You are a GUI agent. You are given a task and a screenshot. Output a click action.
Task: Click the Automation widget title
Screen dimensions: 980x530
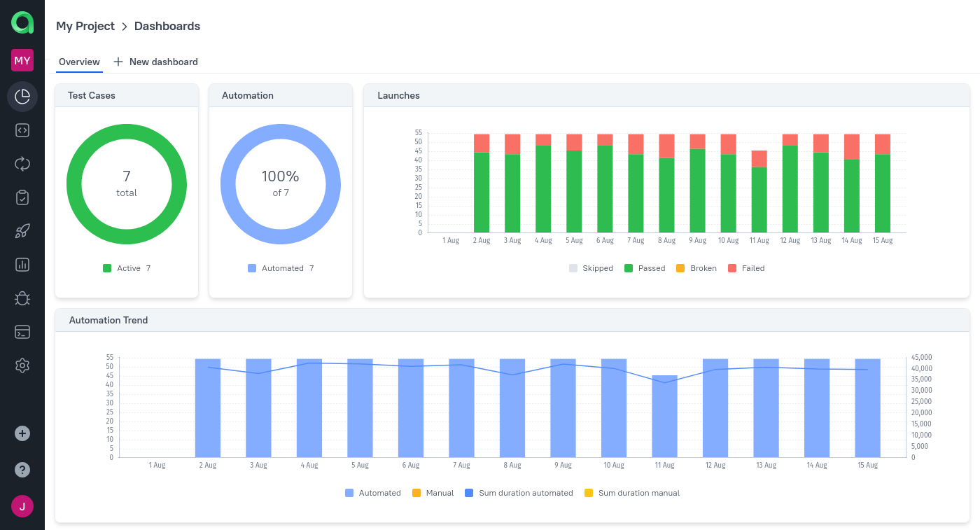[248, 95]
